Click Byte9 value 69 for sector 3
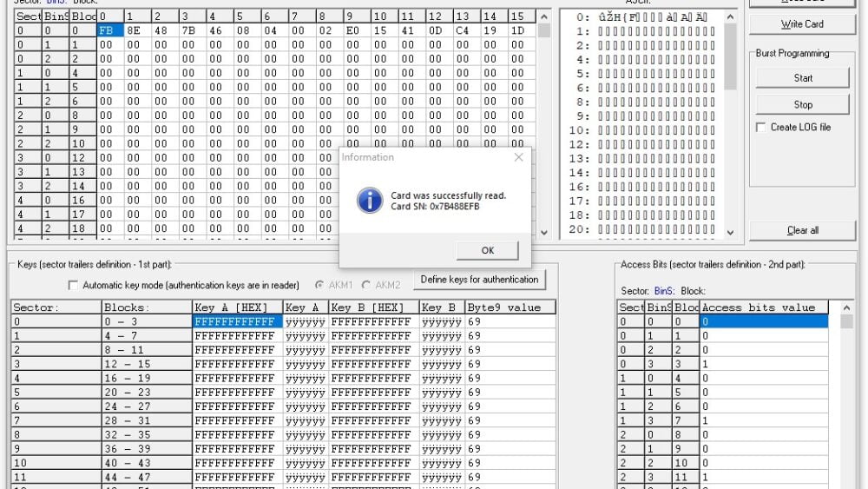Screen dimensions: 868x489 pos(510,365)
